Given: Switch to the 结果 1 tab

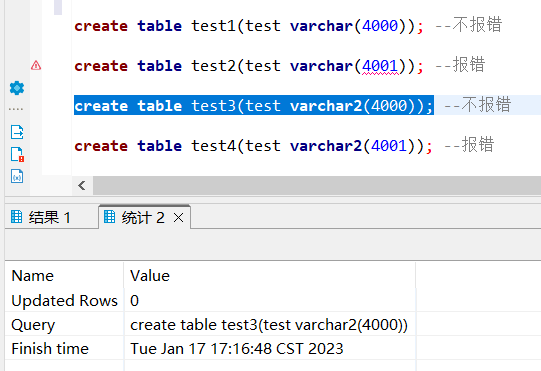Looking at the screenshot, I should [x=52, y=217].
